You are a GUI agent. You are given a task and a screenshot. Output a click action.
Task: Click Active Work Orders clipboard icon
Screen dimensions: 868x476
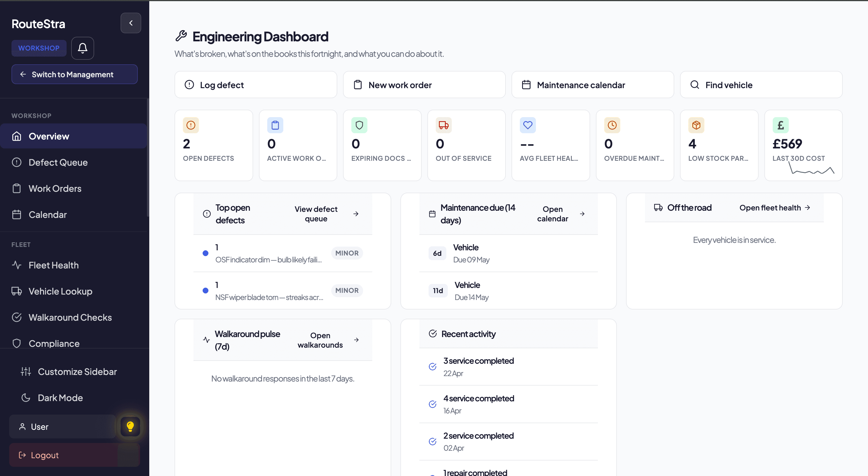click(275, 125)
